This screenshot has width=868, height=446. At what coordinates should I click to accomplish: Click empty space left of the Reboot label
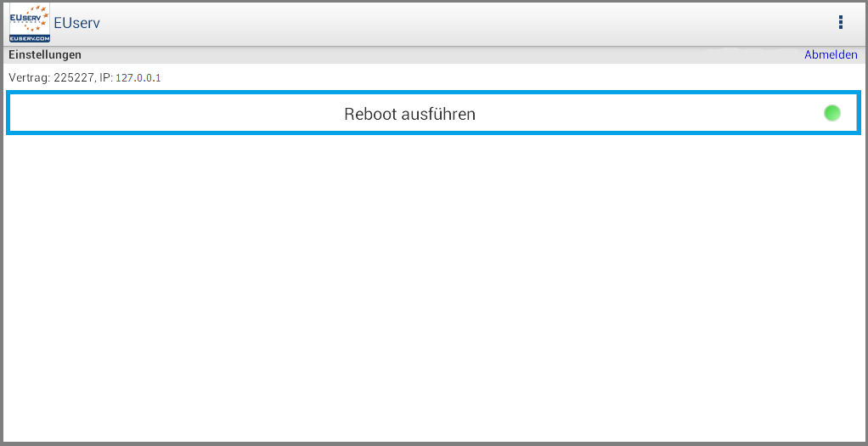[x=178, y=114]
